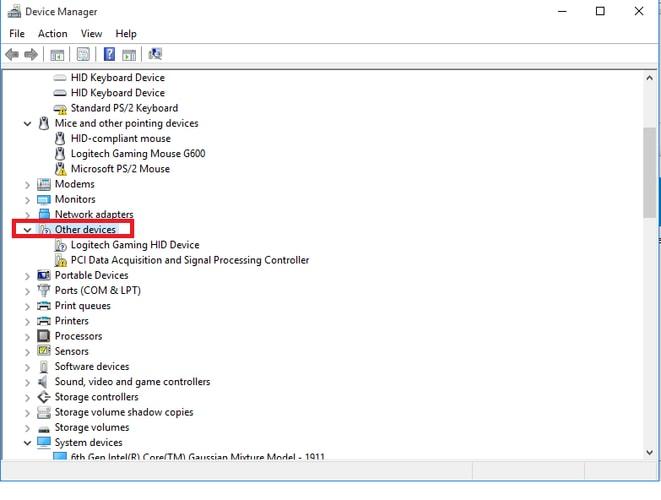The image size is (661, 500).
Task: Click the Monitors category icon
Action: (x=44, y=199)
